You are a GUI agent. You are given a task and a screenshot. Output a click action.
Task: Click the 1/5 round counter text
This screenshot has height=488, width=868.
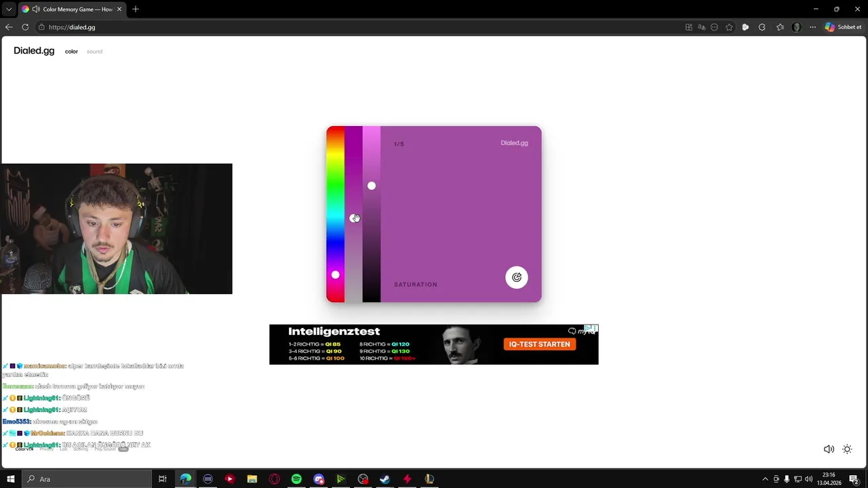[399, 144]
